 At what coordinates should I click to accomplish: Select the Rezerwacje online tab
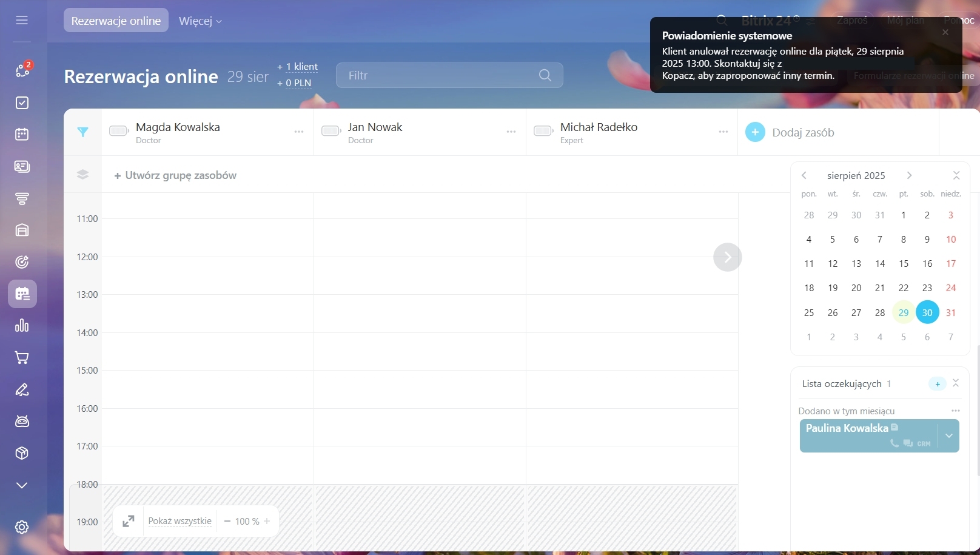(x=116, y=21)
